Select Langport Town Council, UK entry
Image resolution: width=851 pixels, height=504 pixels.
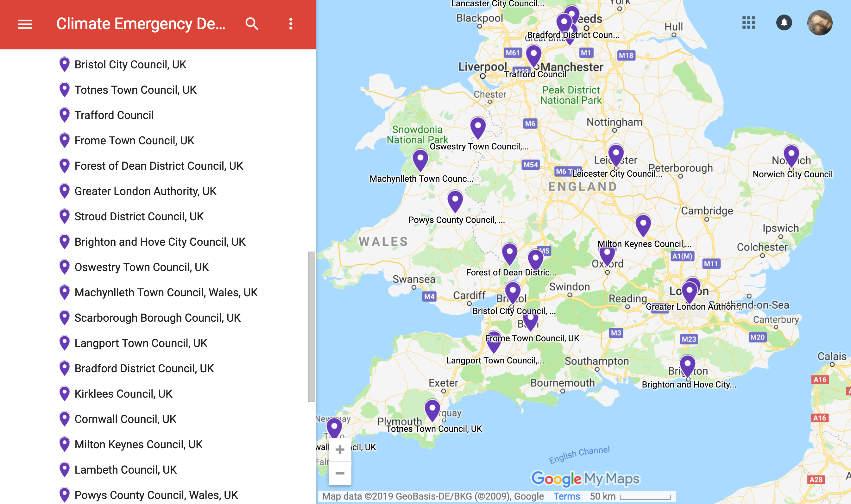[141, 343]
